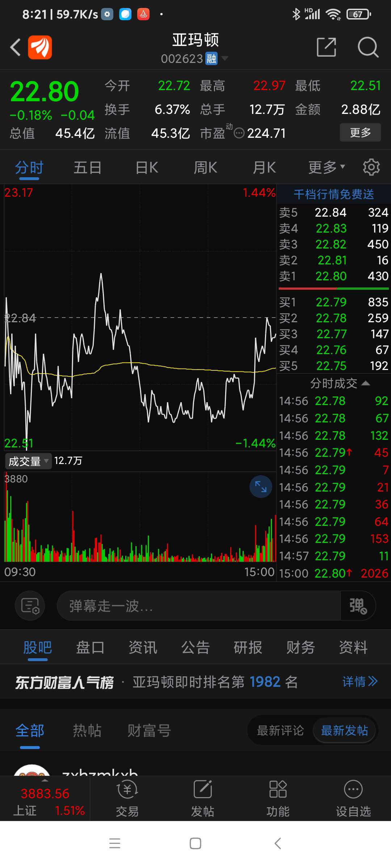The height and width of the screenshot is (868, 391).
Task: Tap the back arrow at top left
Action: (x=15, y=47)
